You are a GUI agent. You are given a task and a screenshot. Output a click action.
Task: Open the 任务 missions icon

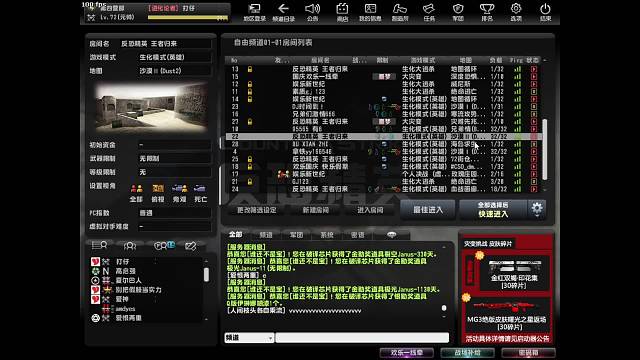click(429, 12)
